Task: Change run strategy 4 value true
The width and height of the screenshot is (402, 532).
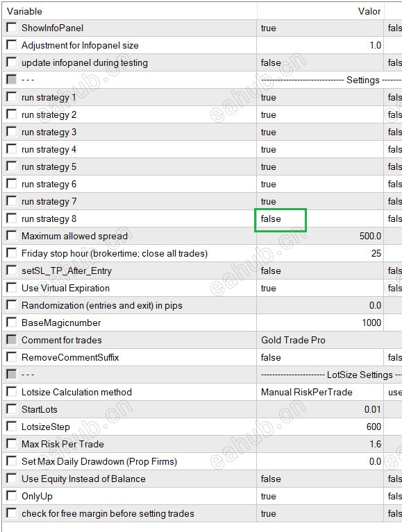Action: coord(320,149)
